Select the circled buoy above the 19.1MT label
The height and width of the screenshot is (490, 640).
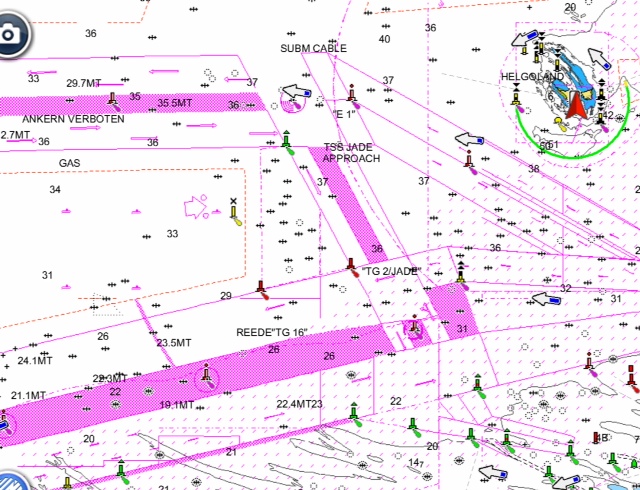pyautogui.click(x=206, y=376)
